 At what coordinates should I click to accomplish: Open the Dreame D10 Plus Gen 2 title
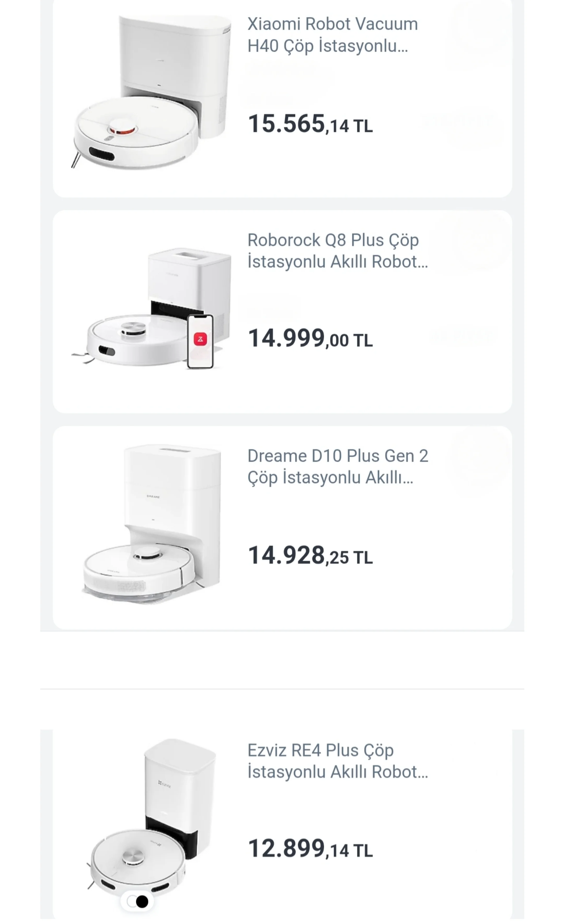click(337, 466)
